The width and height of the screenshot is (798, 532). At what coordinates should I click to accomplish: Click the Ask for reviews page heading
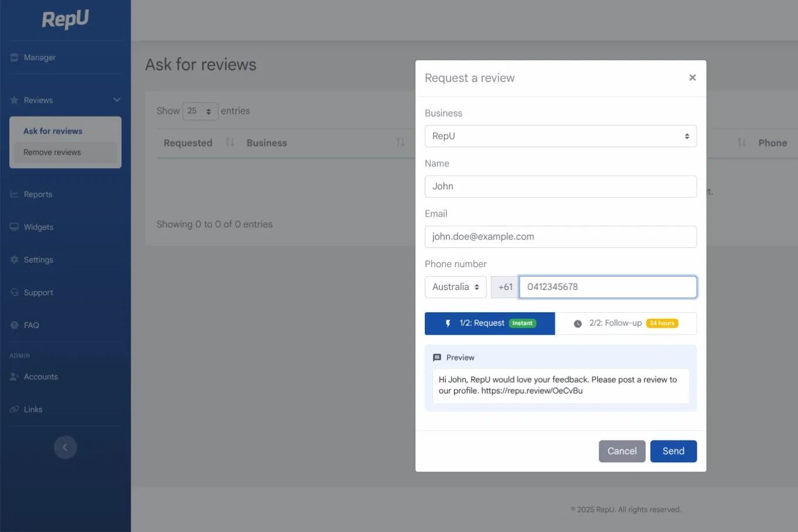coord(201,64)
